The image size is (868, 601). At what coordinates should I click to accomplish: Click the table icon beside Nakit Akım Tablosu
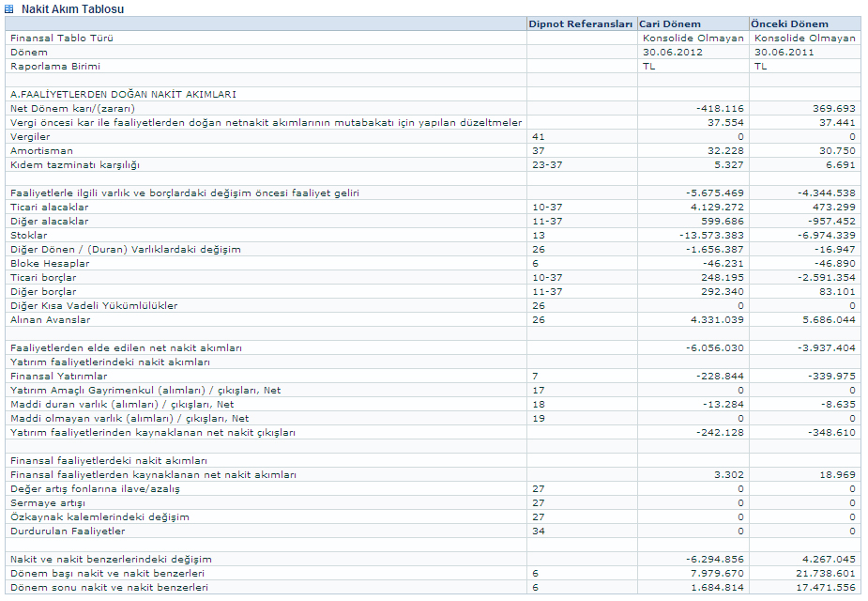(9, 8)
